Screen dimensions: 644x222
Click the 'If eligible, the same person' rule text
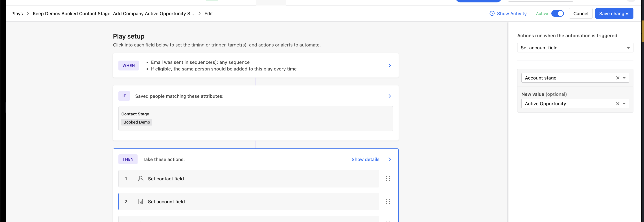pos(224,69)
